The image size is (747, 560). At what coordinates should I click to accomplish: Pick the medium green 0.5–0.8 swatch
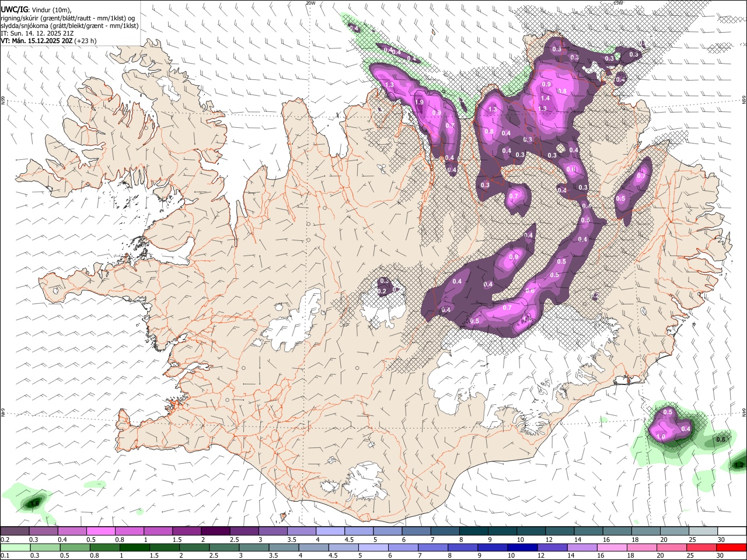pyautogui.click(x=75, y=548)
